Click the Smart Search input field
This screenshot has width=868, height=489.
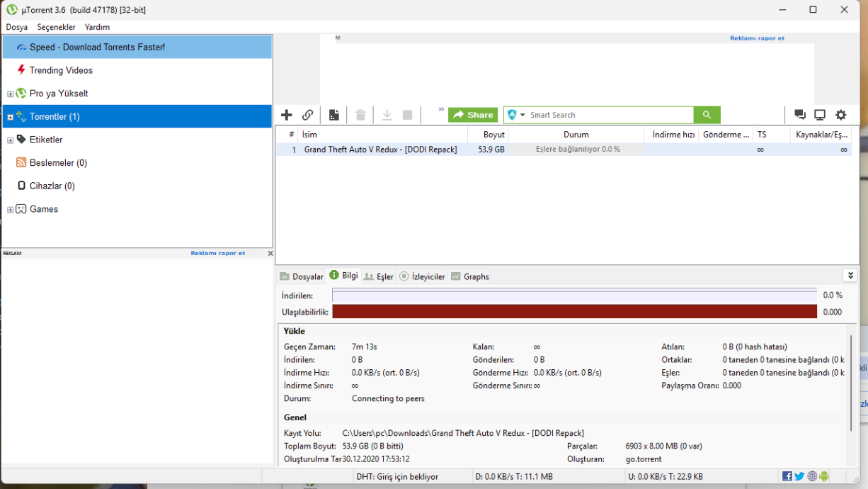(x=610, y=115)
